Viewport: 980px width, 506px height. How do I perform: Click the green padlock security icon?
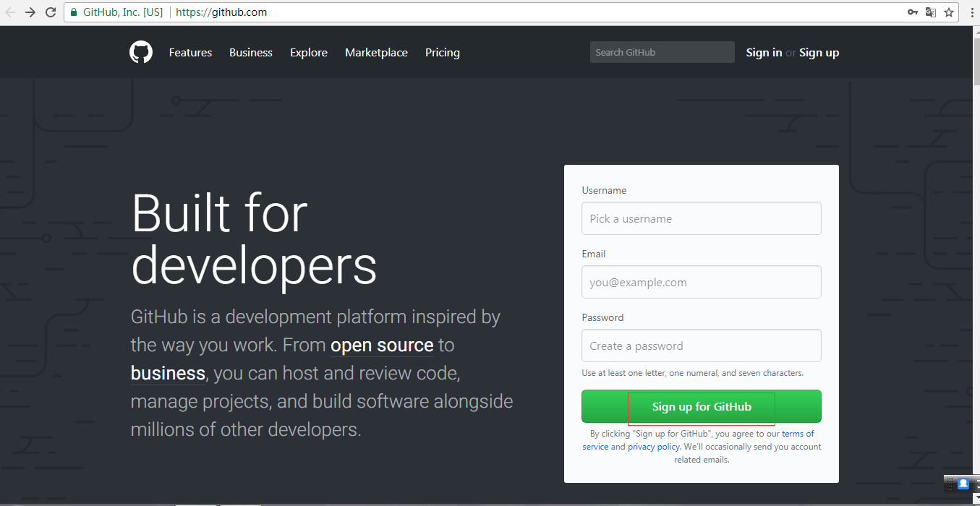click(x=73, y=12)
